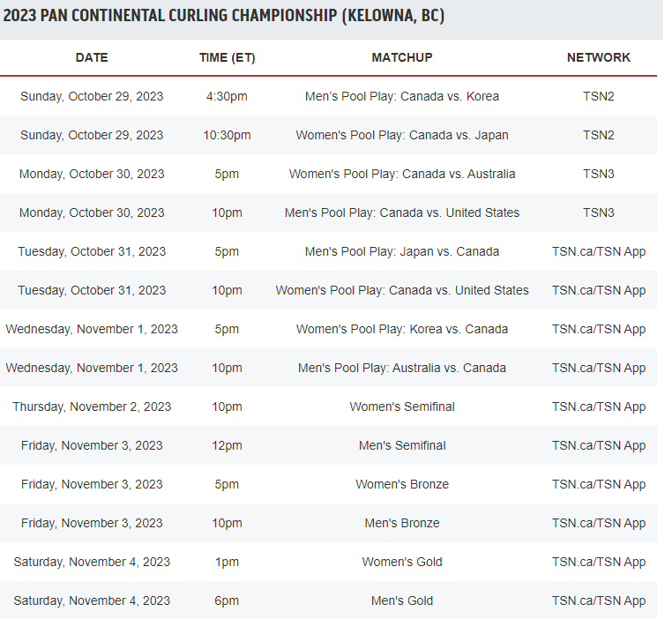Click the TIME (ET) column header
The width and height of the screenshot is (672, 619).
click(227, 57)
